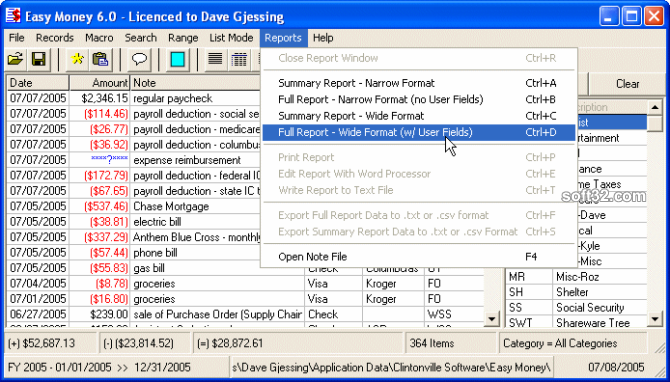Click the Easy Money title bar icon
Image resolution: width=670 pixels, height=382 pixels.
14,16
